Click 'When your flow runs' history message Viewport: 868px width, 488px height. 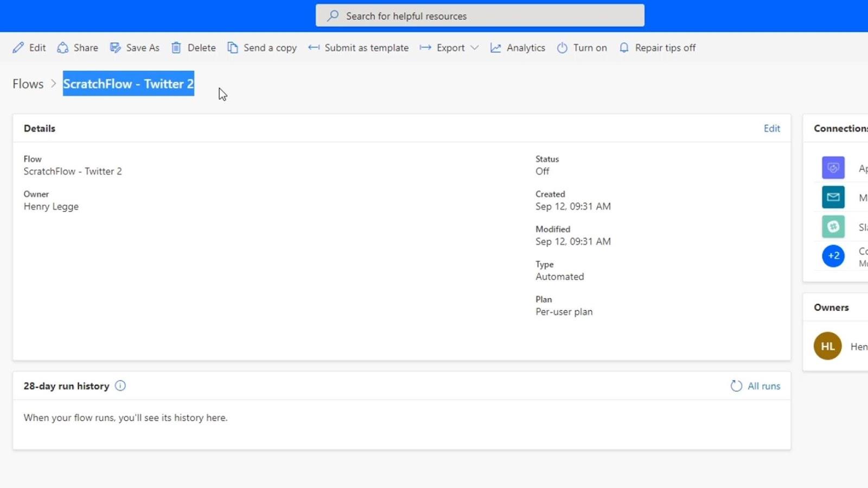click(125, 418)
